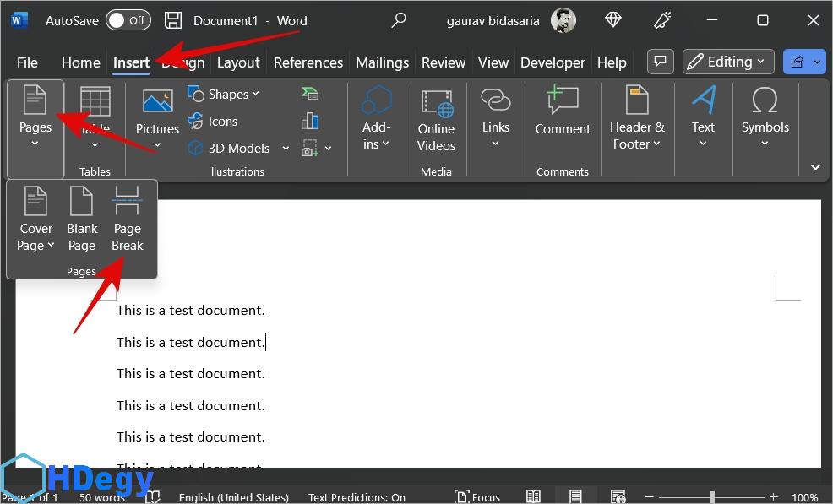The height and width of the screenshot is (504, 833).
Task: Click the Save icon in title bar
Action: click(x=172, y=20)
